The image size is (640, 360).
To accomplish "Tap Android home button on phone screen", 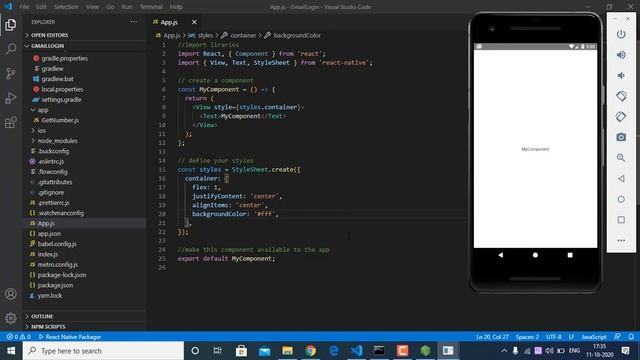I will point(535,255).
